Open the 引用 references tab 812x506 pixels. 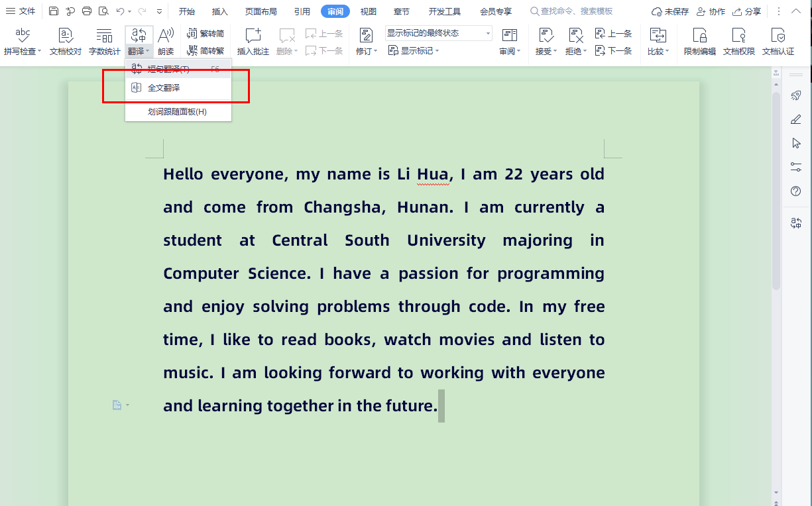click(302, 11)
